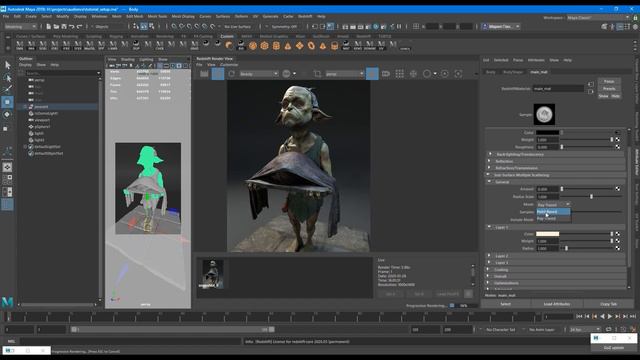
Task: Open the black Color swatch
Action: (547, 133)
